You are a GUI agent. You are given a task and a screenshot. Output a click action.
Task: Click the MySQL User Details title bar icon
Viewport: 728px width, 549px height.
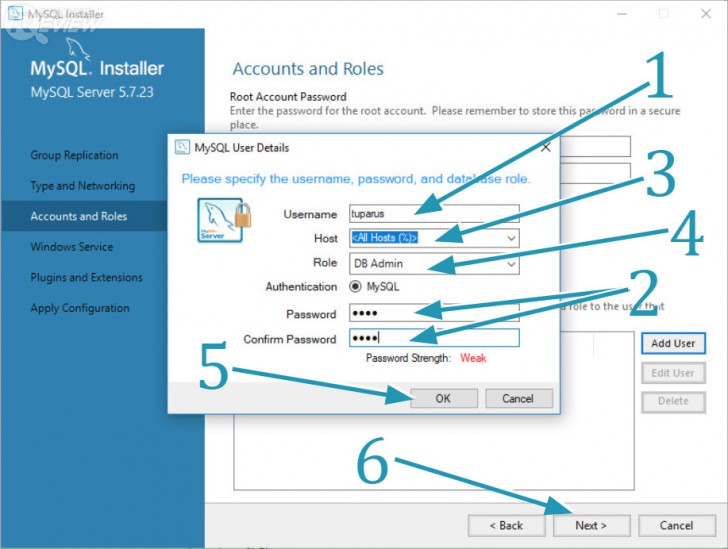[182, 147]
